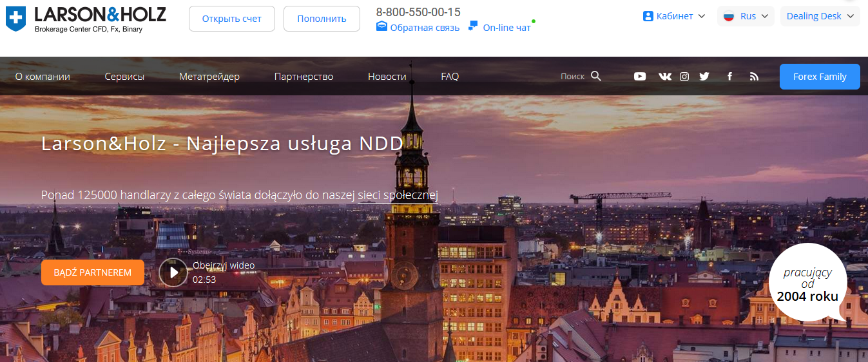Click the Открыть счет button
This screenshot has height=362, width=868.
click(232, 19)
